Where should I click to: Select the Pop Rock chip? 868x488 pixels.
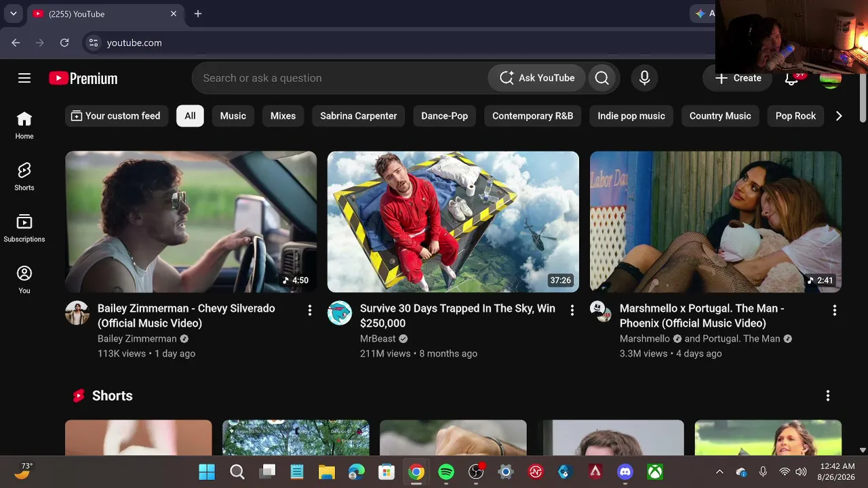(x=795, y=116)
